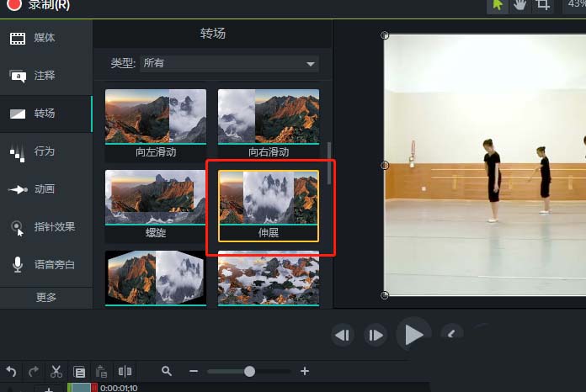Click the timeline zoom slider handle
The height and width of the screenshot is (392, 586).
(x=249, y=372)
